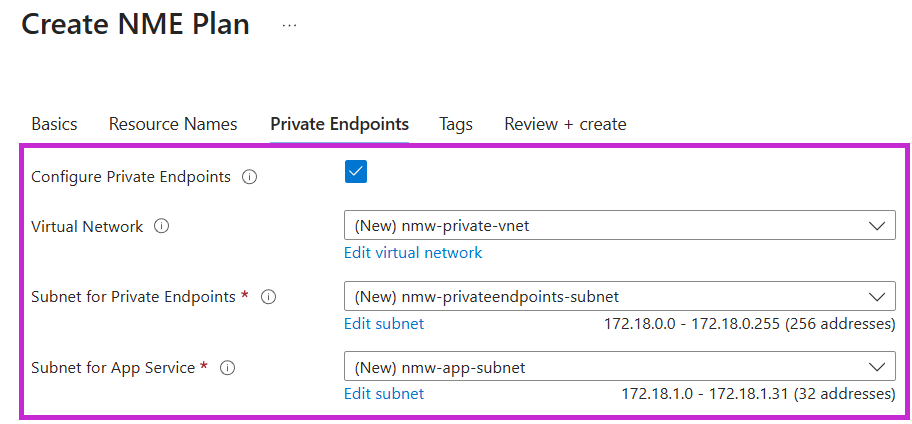Click info icon beside Virtual Network label
Viewport: 912px width, 424px height.
pos(162,226)
